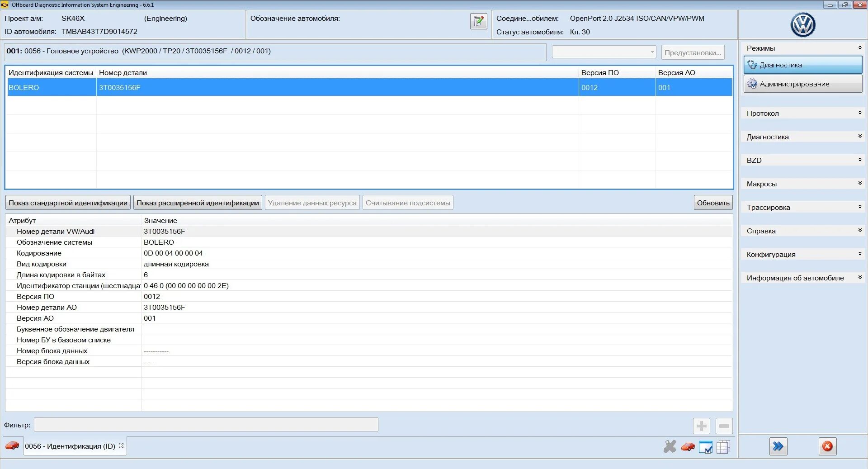Select Буквенное обозначение двигателя row
This screenshot has height=469, width=868.
369,329
